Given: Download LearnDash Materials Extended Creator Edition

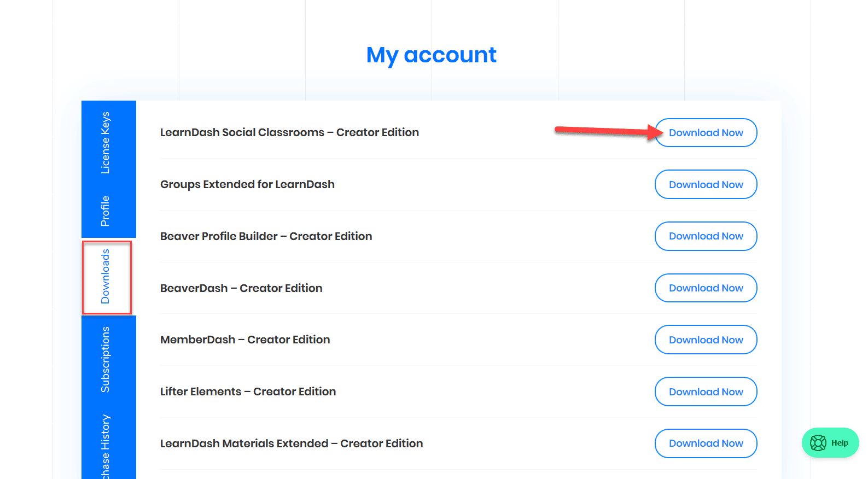Looking at the screenshot, I should (706, 443).
